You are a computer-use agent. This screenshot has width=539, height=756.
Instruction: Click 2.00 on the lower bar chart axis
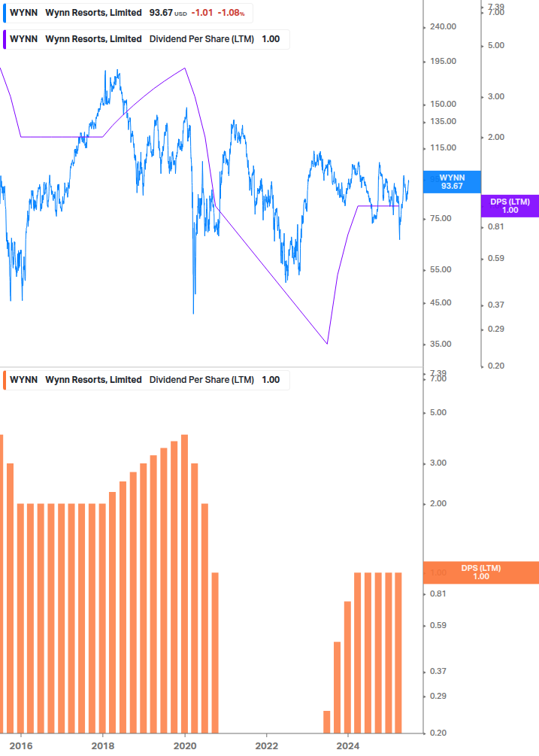tap(438, 503)
